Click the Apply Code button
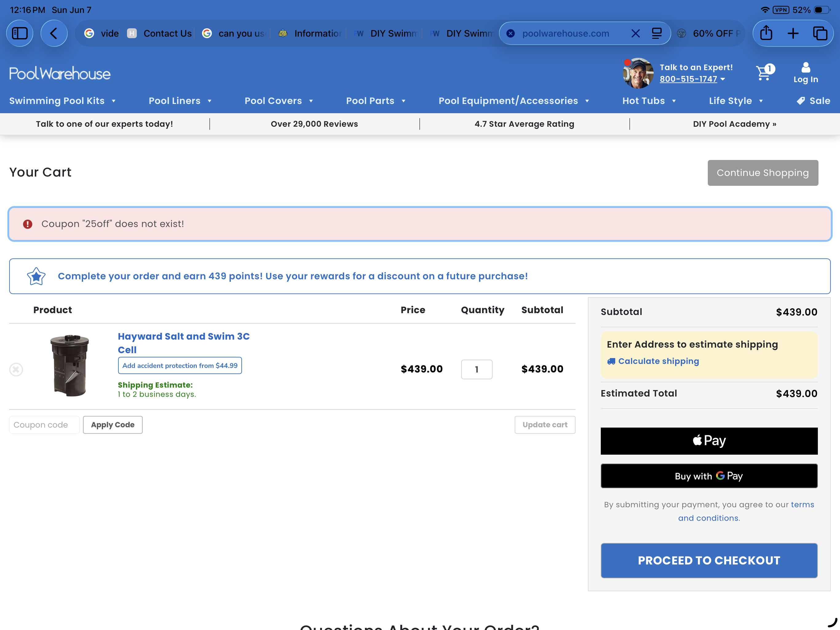Image resolution: width=840 pixels, height=630 pixels. [113, 425]
